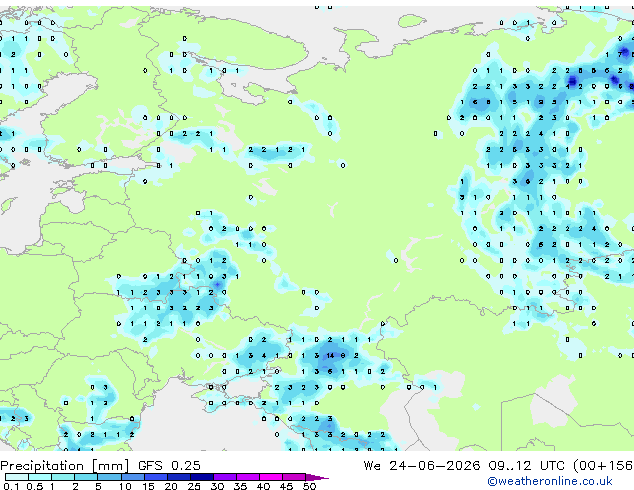Image resolution: width=634 pixels, height=490 pixels.
Task: Click the "0.5" legend scale label
Action: [x=35, y=486]
